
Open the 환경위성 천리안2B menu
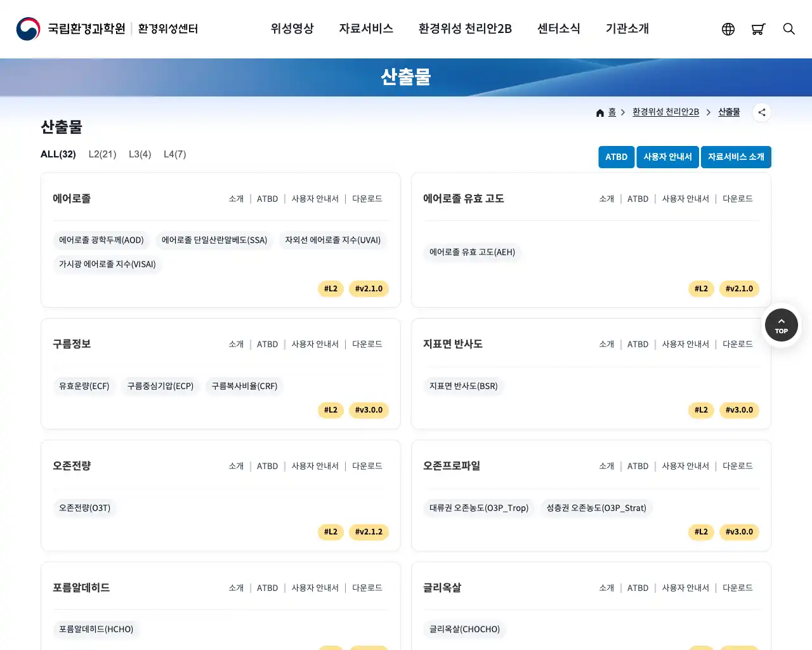click(x=465, y=29)
